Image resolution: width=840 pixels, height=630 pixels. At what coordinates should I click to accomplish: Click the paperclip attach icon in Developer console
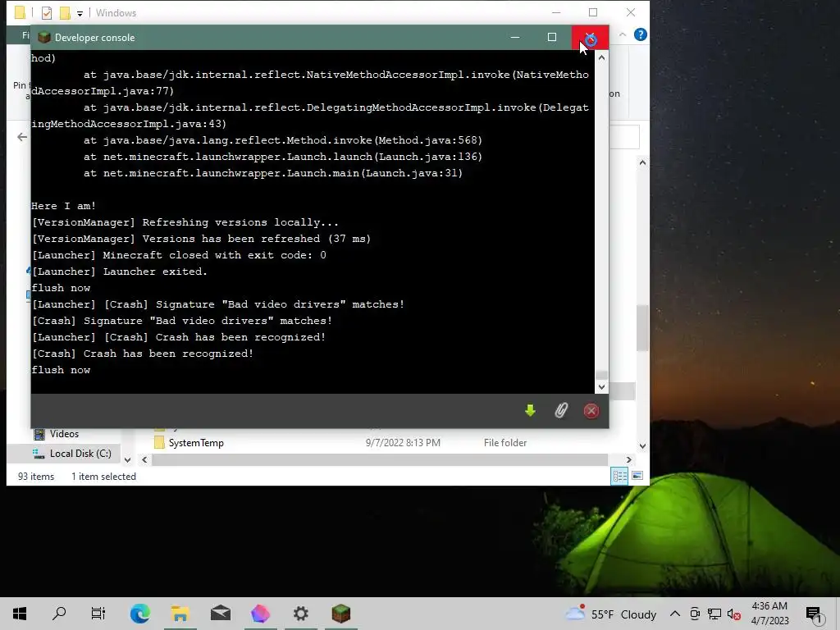tap(561, 411)
